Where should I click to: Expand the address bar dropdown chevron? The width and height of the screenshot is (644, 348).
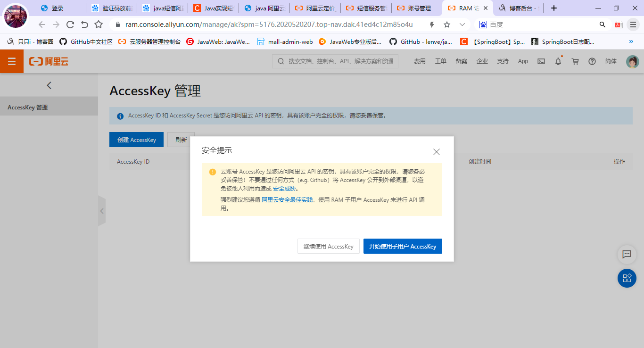pos(462,25)
